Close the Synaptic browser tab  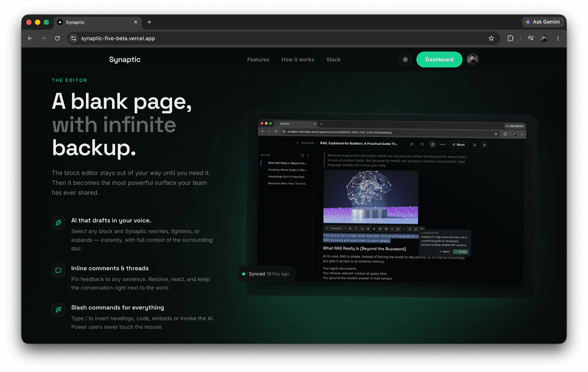pyautogui.click(x=136, y=22)
